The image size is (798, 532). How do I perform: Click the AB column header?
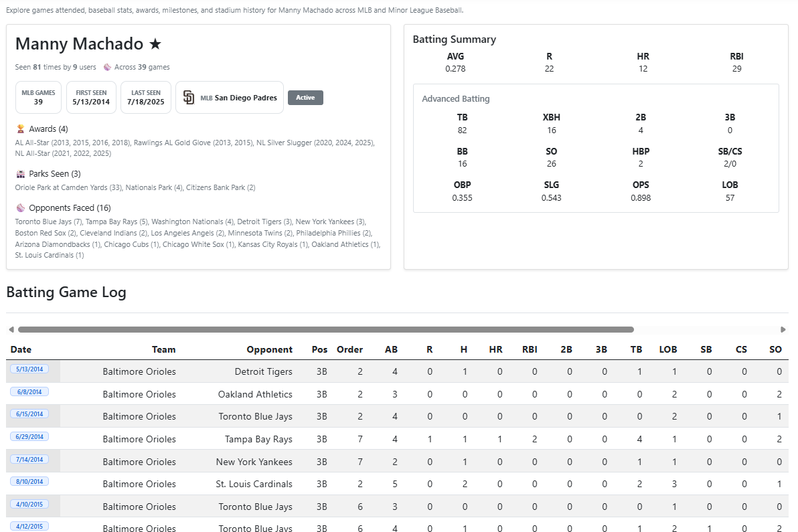click(391, 349)
